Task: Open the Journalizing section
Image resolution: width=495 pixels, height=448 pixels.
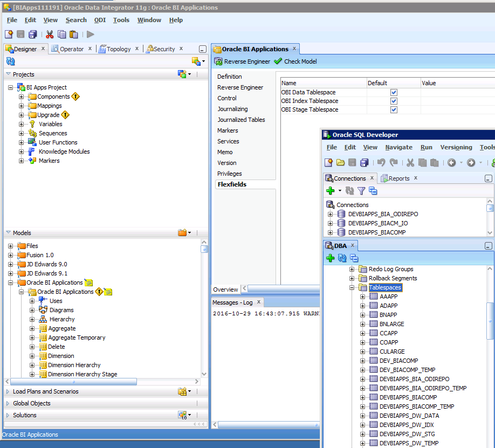Action: pos(232,109)
